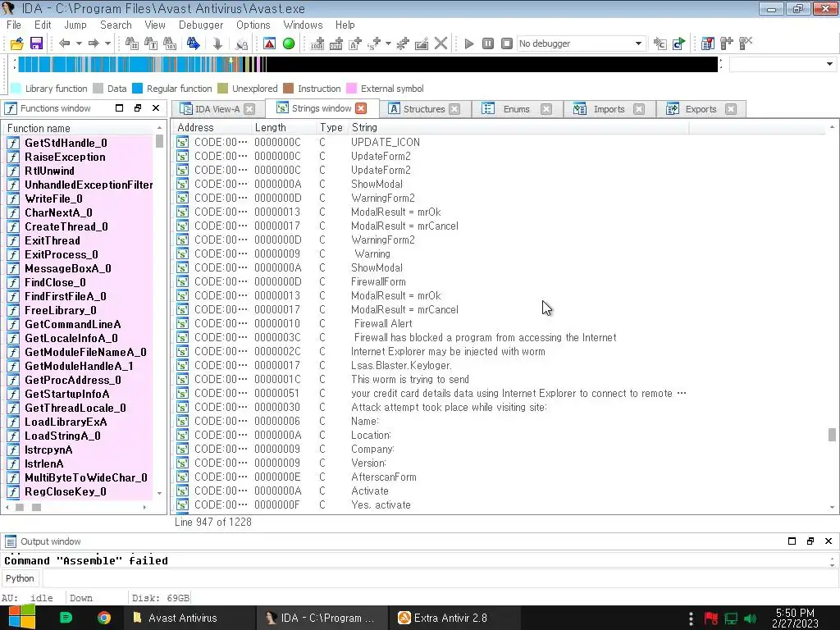Click the red warning triangle toolbar icon
Screen dimensions: 840x630
[269, 43]
